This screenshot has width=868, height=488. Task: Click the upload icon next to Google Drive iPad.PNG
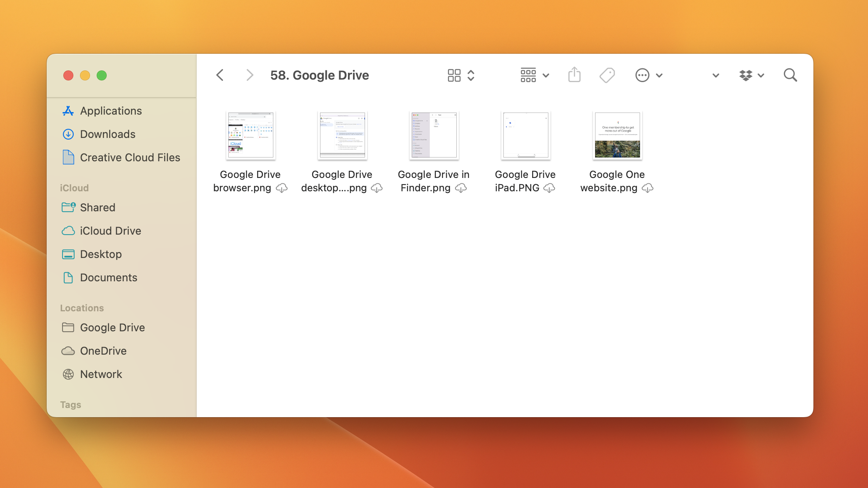550,188
